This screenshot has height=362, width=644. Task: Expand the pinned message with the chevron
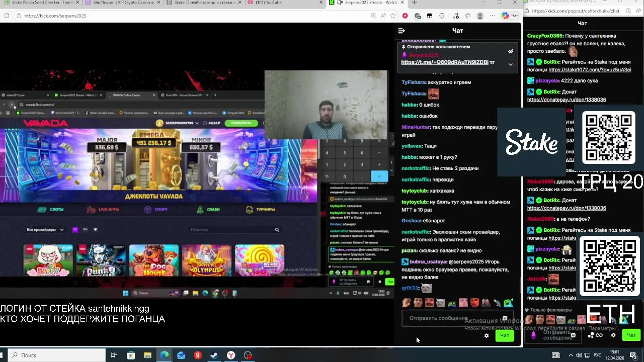[510, 64]
